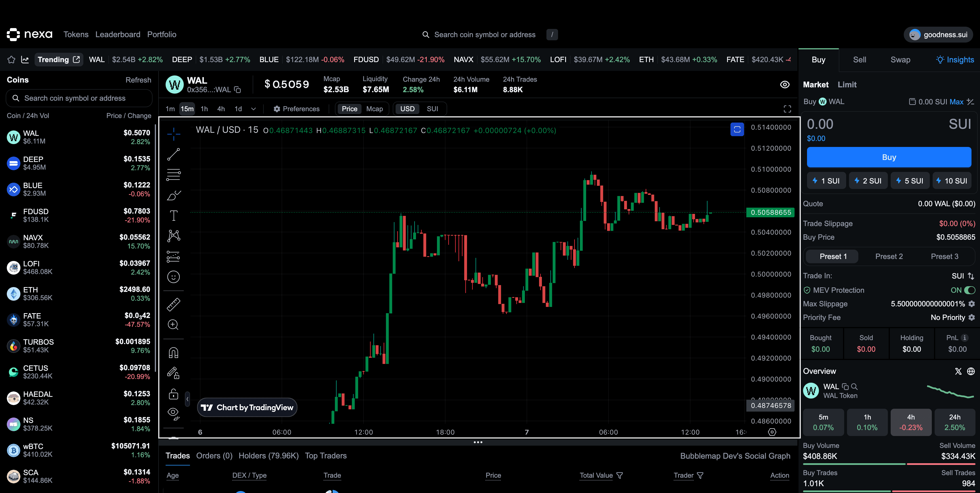The width and height of the screenshot is (980, 493).
Task: Click the 5 SUI quick-amount preset
Action: [910, 180]
